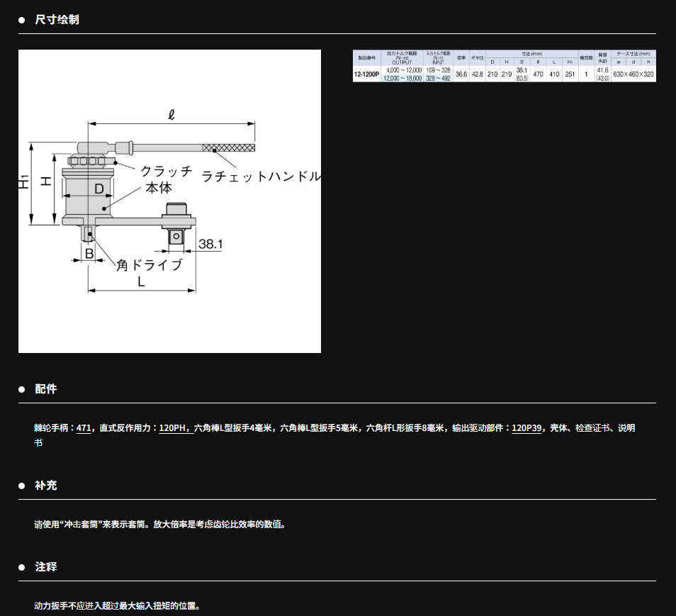Screen dimensions: 676x616
Task: Click the bullet icon beside 配件
Action: click(22, 389)
